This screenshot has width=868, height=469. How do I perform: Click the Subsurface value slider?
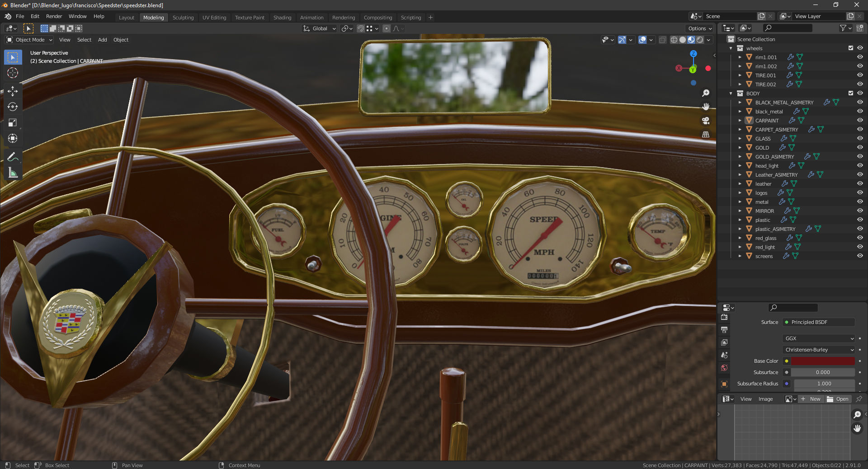click(x=823, y=372)
